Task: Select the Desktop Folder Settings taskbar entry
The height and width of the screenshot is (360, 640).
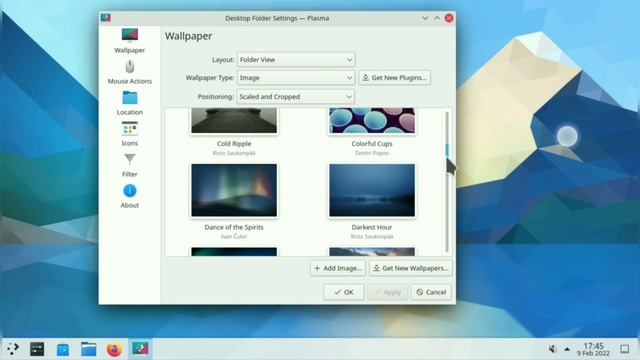Action: 140,349
